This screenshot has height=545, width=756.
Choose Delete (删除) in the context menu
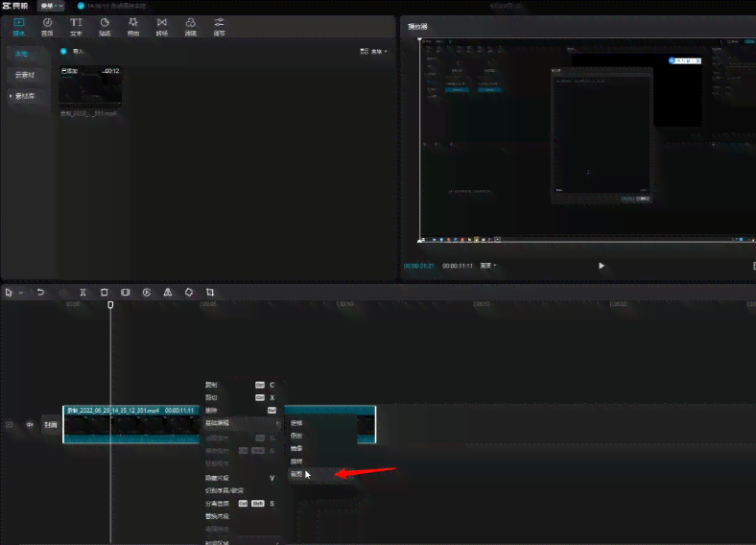coord(240,411)
